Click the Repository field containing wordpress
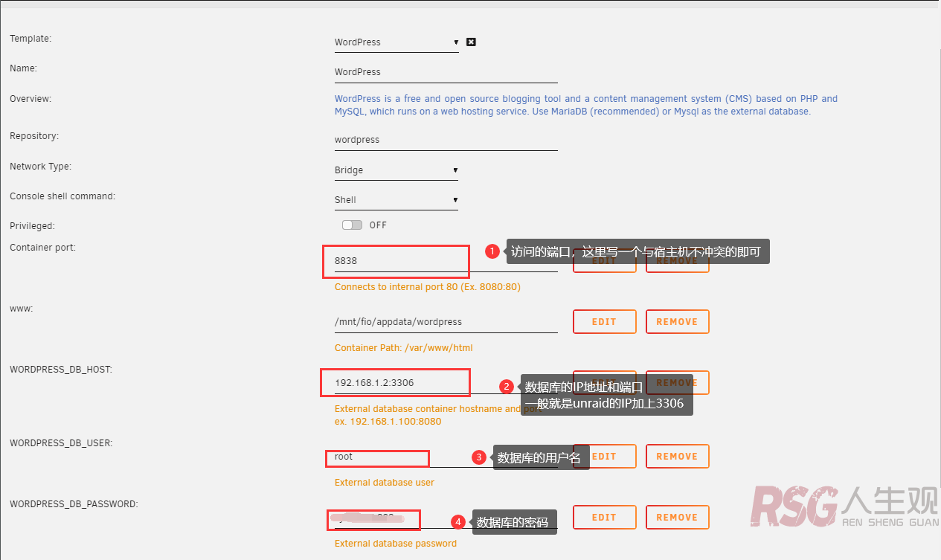The image size is (941, 560). click(446, 140)
